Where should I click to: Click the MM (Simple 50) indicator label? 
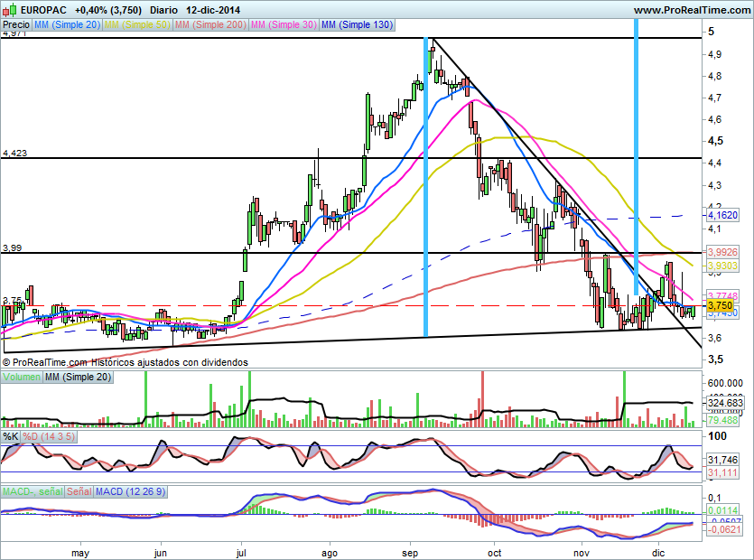tap(136, 25)
